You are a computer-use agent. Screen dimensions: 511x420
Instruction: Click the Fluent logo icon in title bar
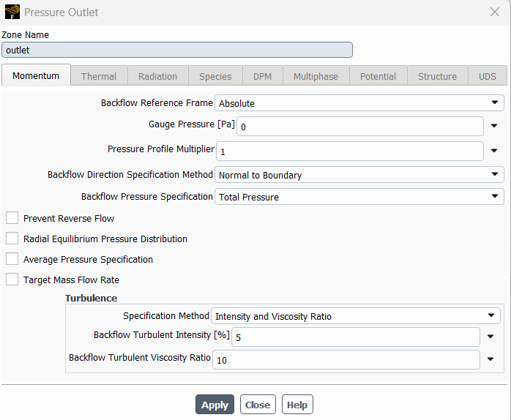pyautogui.click(x=12, y=12)
